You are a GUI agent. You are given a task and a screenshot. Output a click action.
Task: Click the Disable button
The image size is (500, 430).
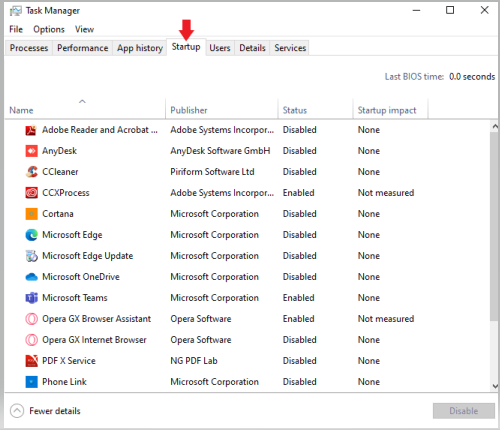point(464,411)
